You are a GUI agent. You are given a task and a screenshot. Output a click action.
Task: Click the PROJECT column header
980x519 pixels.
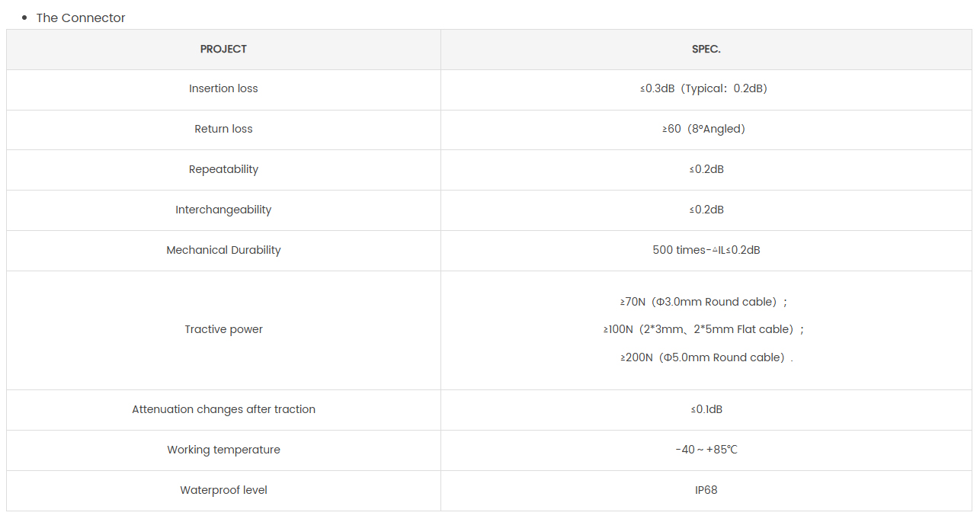pos(223,50)
